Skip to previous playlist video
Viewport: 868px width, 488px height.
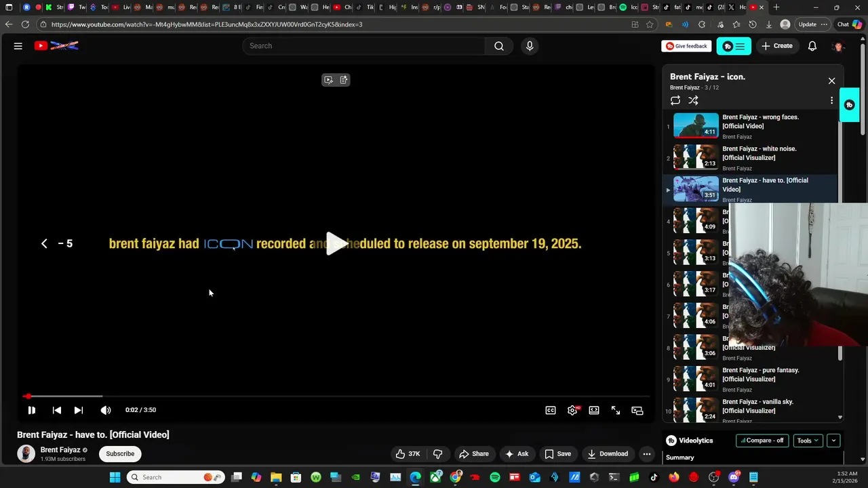click(x=57, y=410)
